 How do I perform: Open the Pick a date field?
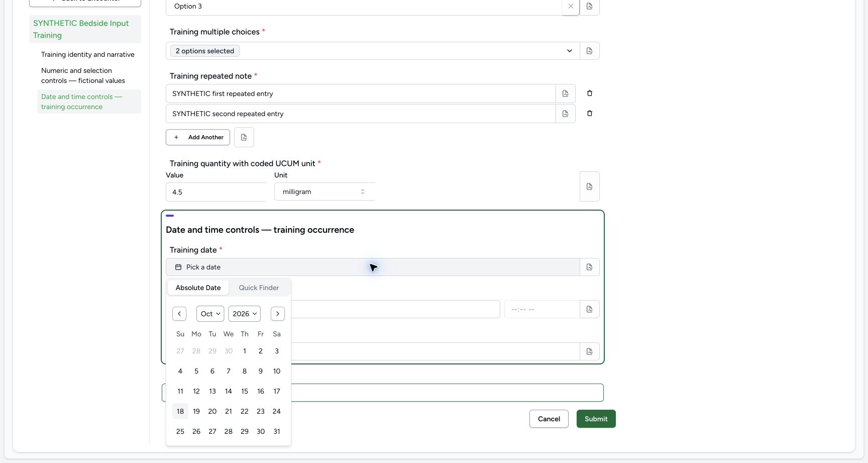373,267
